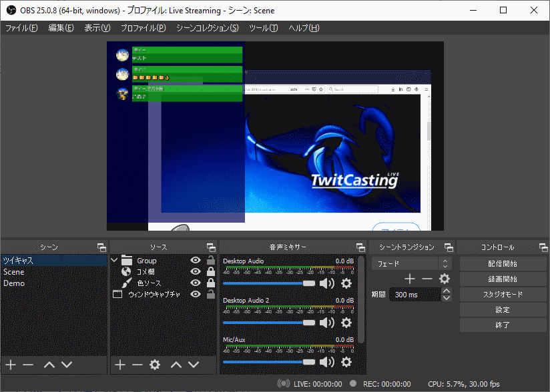The width and height of the screenshot is (550, 392).
Task: Open the シーンコレクション(S) menu
Action: [x=208, y=28]
